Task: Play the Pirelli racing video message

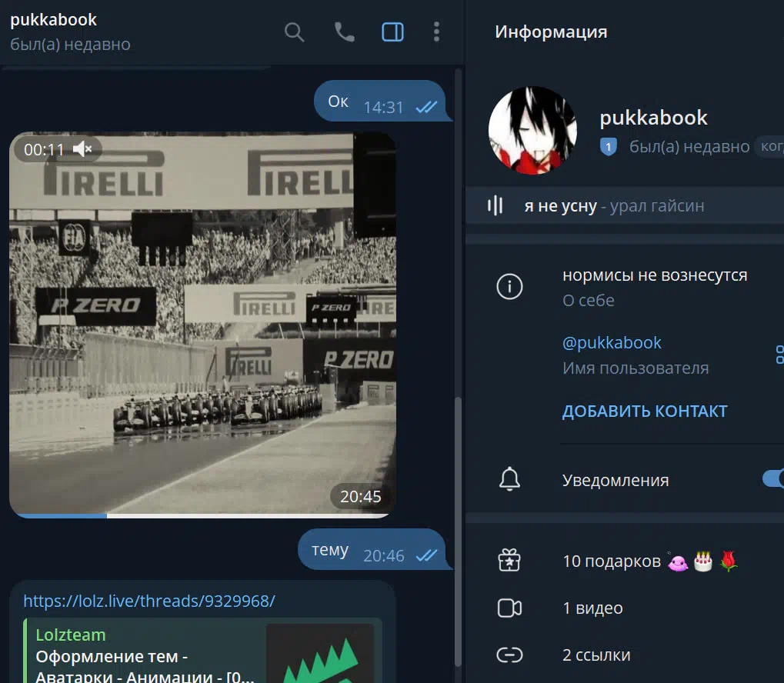Action: coord(202,323)
